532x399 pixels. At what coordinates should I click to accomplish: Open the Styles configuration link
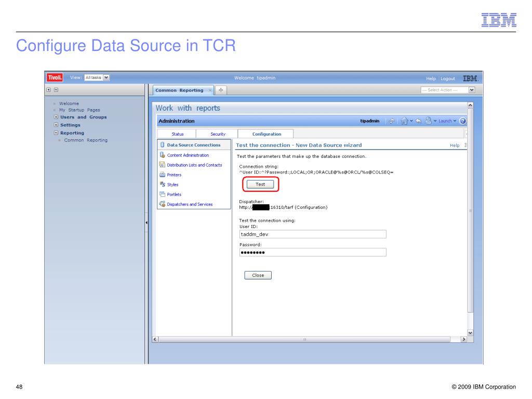point(172,184)
